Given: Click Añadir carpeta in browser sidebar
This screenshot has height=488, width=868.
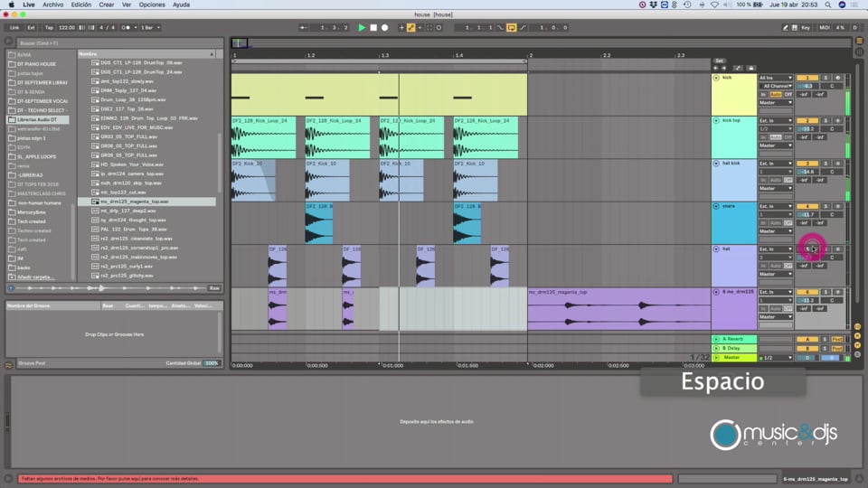Looking at the screenshot, I should 35,277.
